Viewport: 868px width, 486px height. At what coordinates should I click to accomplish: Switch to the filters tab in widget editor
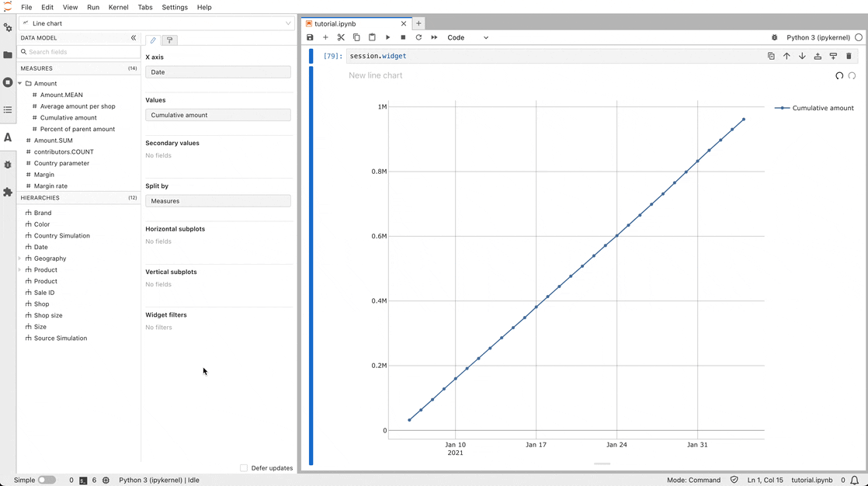pyautogui.click(x=169, y=40)
